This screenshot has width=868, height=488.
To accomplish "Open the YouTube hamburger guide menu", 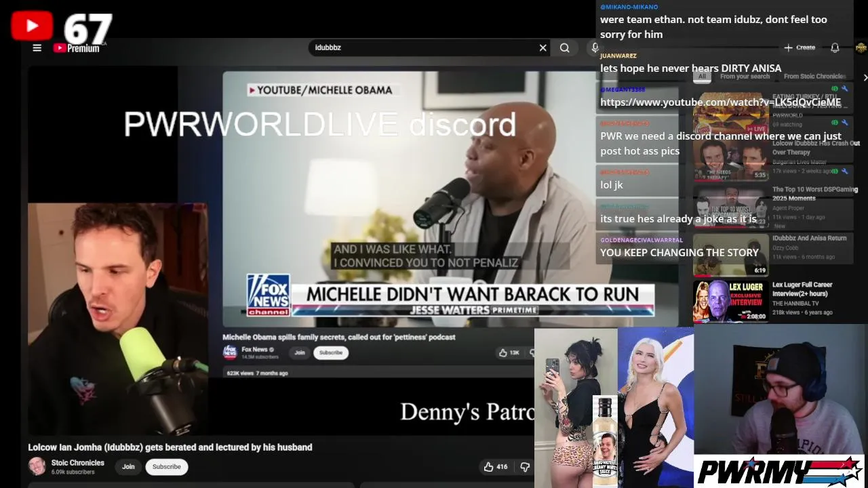I will click(37, 47).
